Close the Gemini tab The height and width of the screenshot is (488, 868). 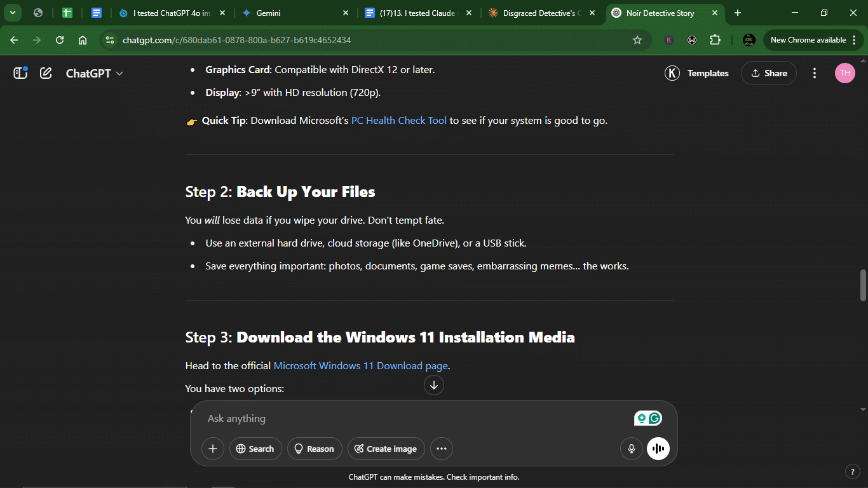(346, 13)
